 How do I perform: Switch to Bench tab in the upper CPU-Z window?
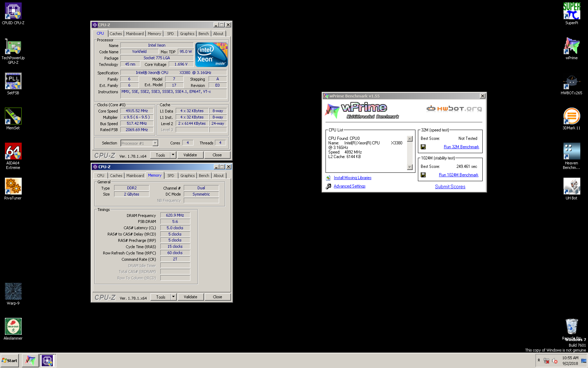204,34
